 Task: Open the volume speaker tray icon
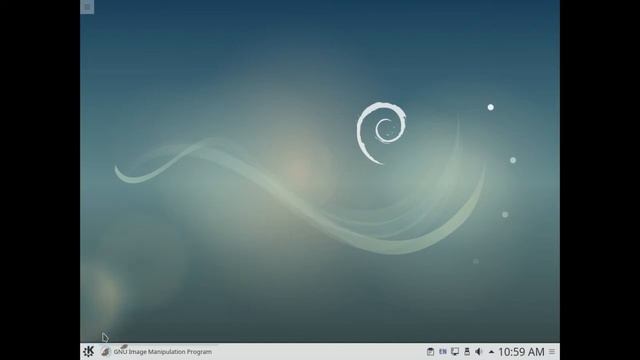coord(479,351)
